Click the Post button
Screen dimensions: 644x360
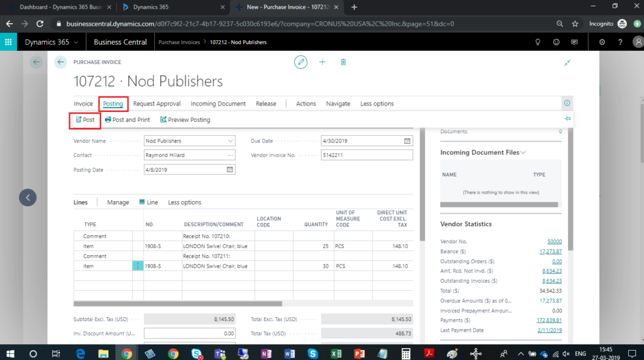(84, 119)
